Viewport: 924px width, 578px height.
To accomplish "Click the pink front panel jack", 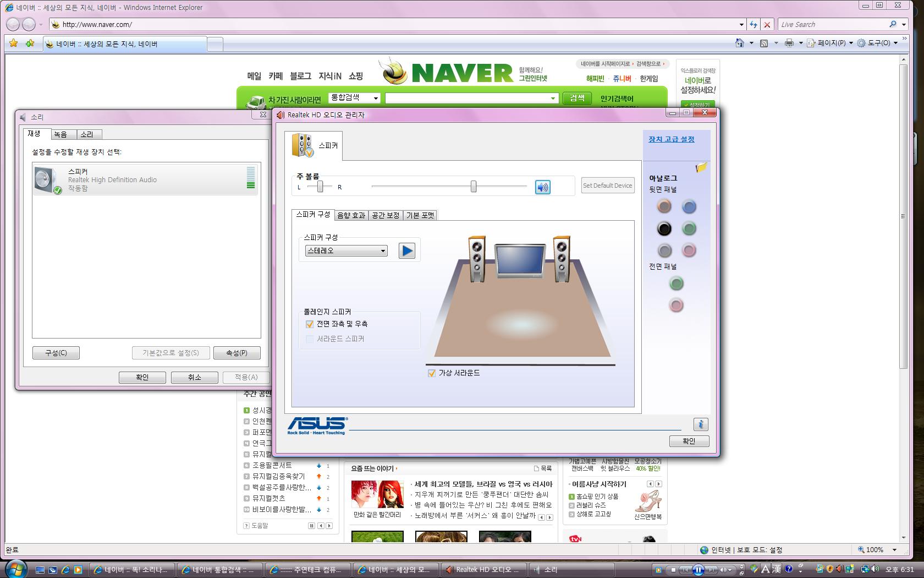I will click(676, 305).
